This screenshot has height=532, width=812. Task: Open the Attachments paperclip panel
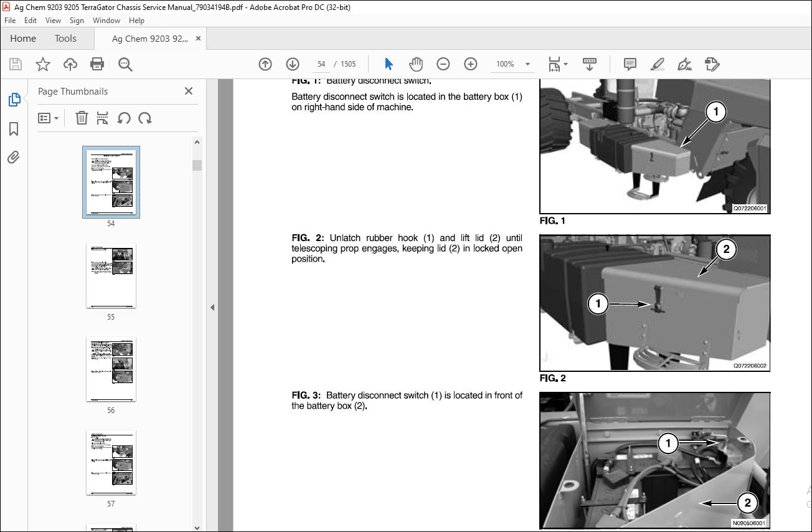coord(14,158)
